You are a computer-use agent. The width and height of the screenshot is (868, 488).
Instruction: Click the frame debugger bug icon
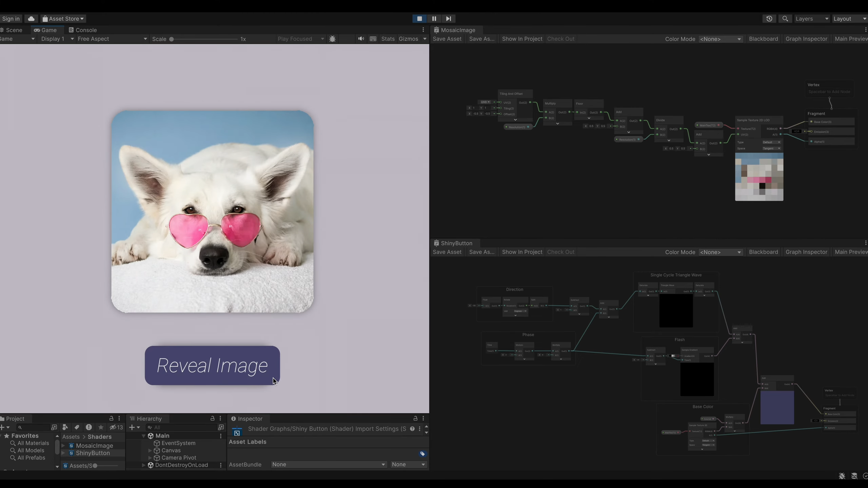click(332, 39)
